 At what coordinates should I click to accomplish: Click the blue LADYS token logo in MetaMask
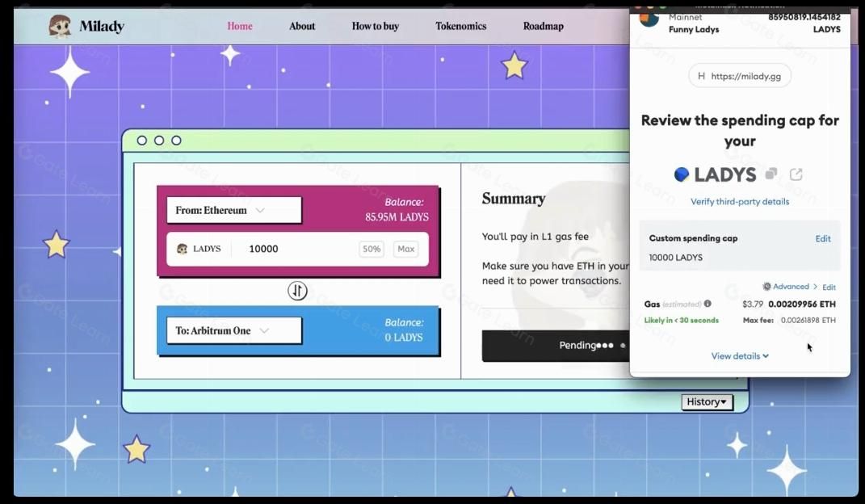coord(682,174)
